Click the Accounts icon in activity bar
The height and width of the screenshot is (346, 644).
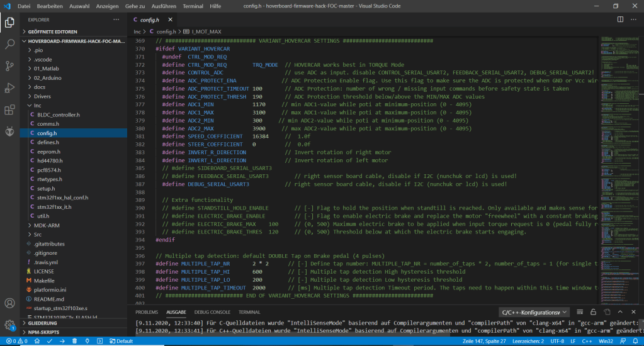[10, 303]
